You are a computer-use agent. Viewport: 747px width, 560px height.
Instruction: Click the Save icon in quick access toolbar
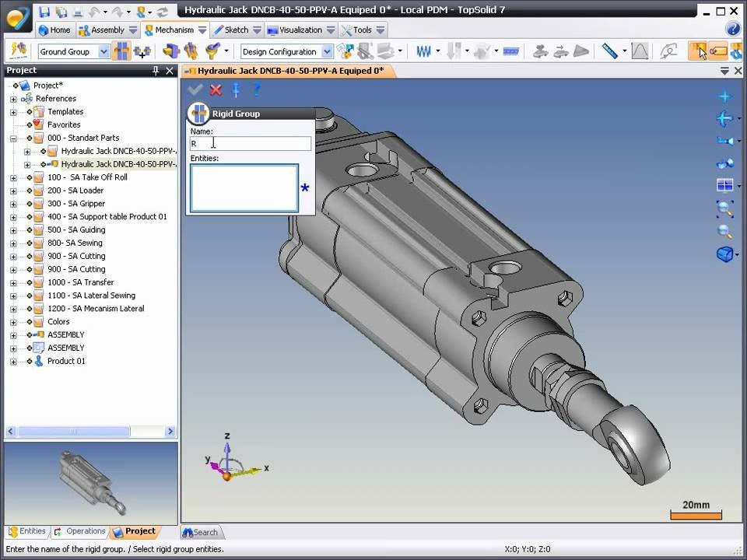click(x=44, y=11)
